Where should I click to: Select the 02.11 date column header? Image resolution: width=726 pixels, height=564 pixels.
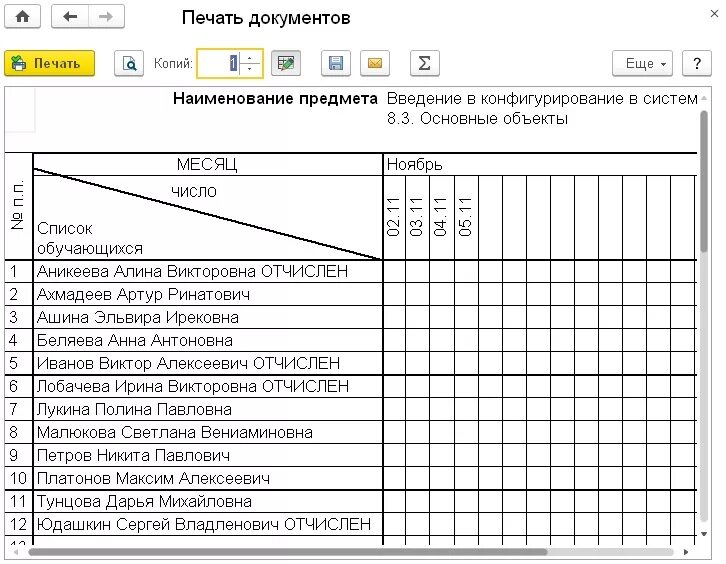394,217
